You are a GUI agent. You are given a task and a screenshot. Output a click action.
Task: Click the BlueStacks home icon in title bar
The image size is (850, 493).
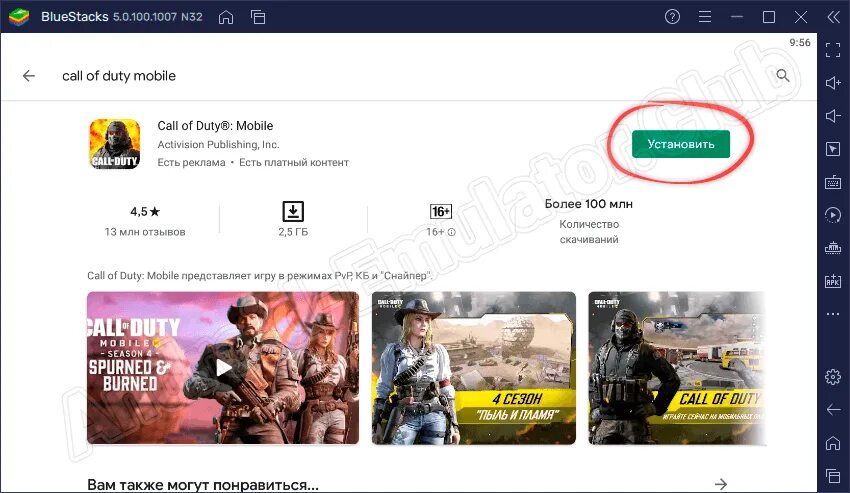coord(226,17)
